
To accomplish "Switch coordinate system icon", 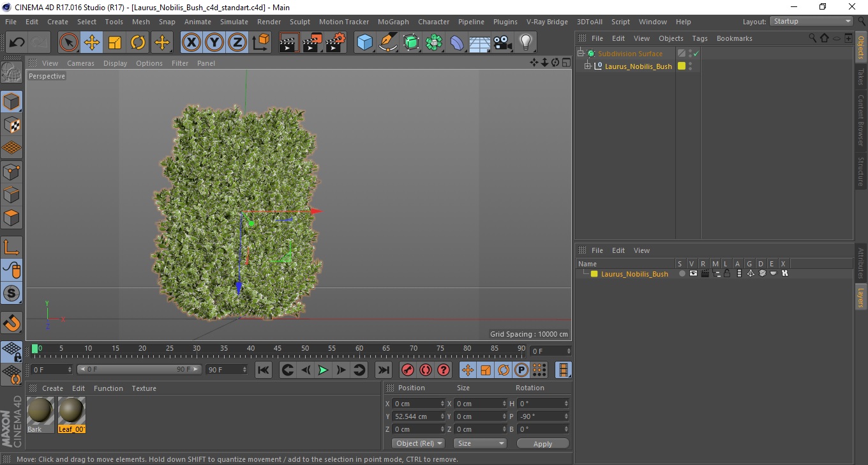I will 260,43.
